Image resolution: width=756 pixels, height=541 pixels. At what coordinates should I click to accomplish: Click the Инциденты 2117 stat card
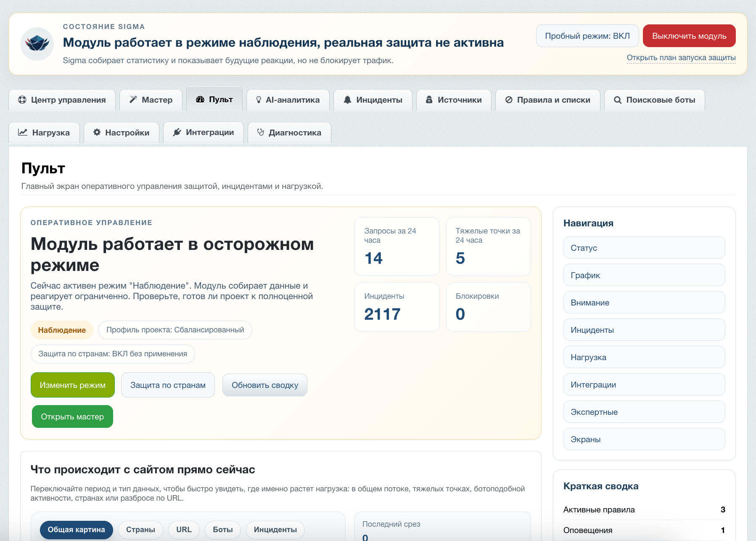[397, 307]
